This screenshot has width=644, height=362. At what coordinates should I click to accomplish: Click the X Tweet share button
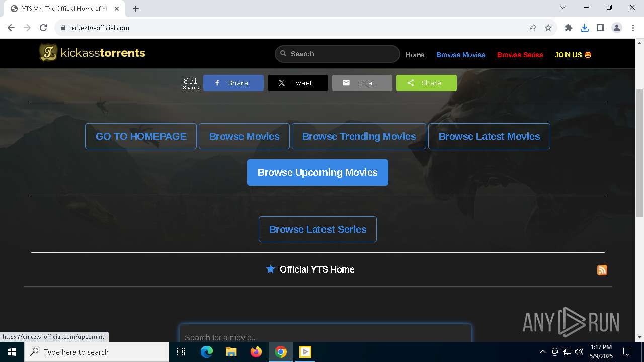click(298, 83)
